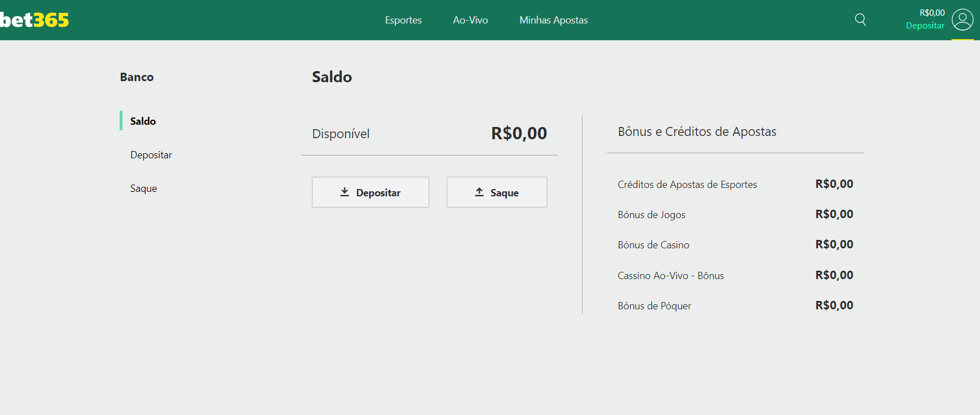Viewport: 980px width, 415px height.
Task: Select Depositar in the Banco sidebar
Action: click(151, 155)
